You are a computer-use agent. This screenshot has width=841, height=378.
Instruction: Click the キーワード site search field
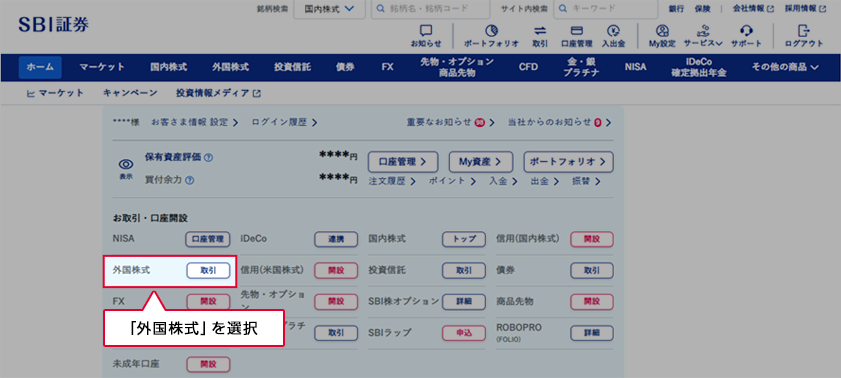[x=606, y=9]
